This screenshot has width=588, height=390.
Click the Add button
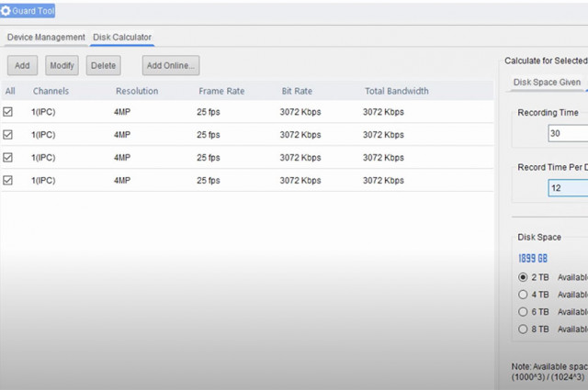click(22, 65)
